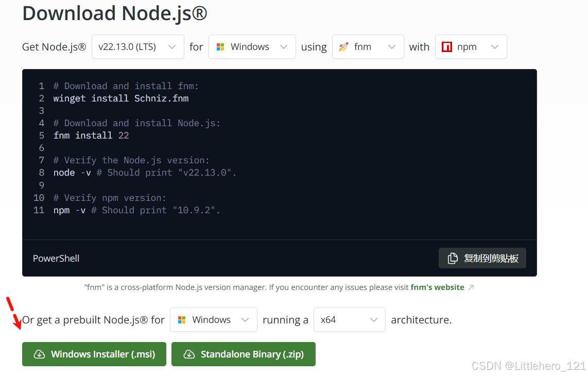Click download cloud icon on Windows Installer button

click(39, 354)
